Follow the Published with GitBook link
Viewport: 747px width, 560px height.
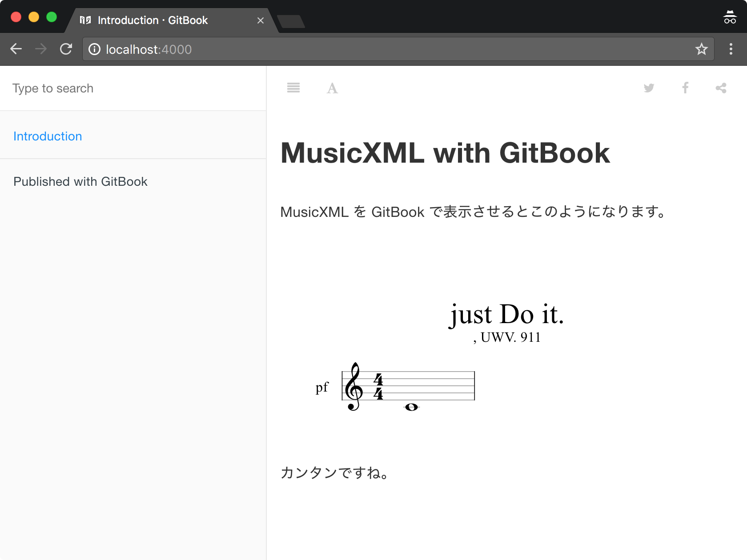click(x=80, y=181)
